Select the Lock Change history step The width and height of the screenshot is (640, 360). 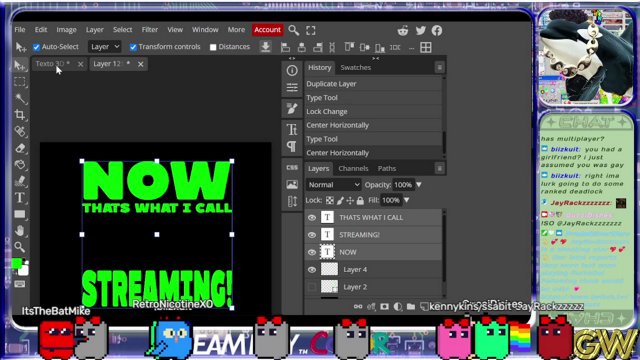coord(373,111)
